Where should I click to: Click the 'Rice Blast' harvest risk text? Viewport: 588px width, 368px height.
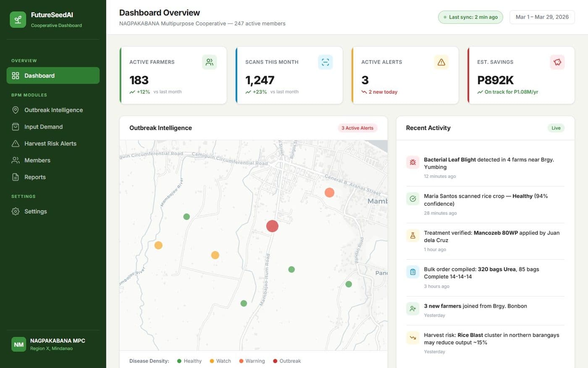point(470,336)
